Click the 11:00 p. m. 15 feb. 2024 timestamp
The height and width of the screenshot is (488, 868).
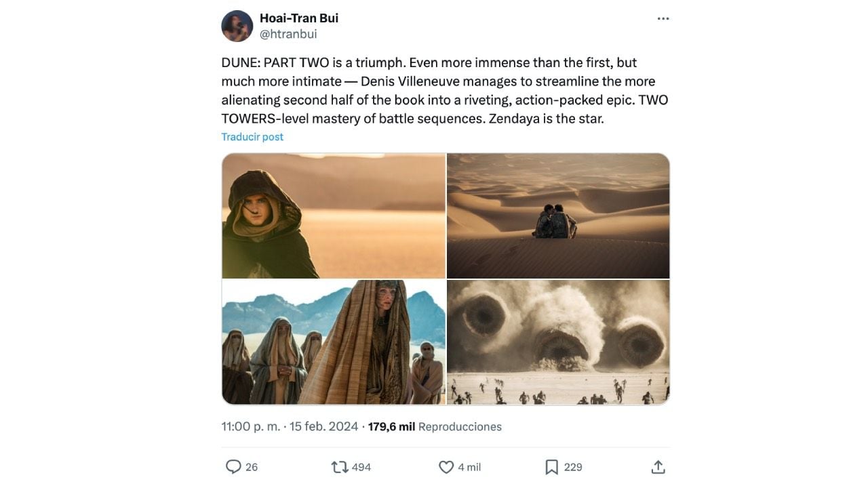click(290, 427)
